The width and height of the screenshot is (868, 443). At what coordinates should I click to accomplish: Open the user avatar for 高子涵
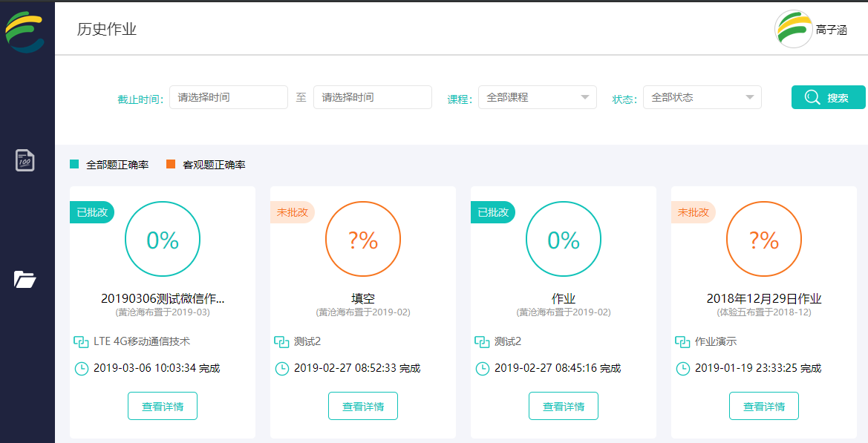click(x=793, y=30)
